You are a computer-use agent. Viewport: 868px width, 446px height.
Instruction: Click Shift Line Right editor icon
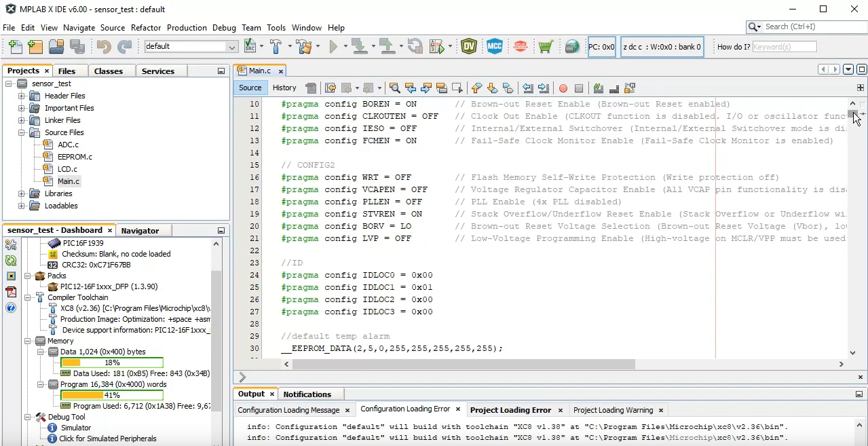pyautogui.click(x=544, y=88)
